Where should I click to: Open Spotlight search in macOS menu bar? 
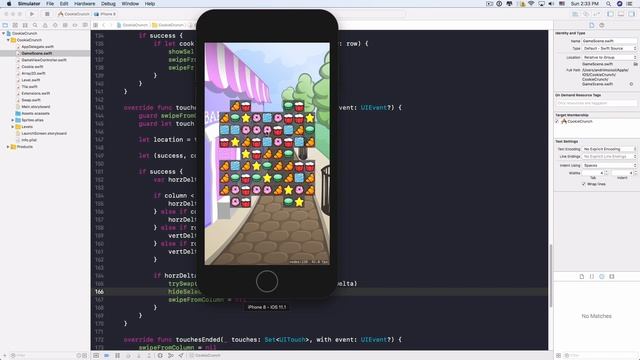point(609,4)
